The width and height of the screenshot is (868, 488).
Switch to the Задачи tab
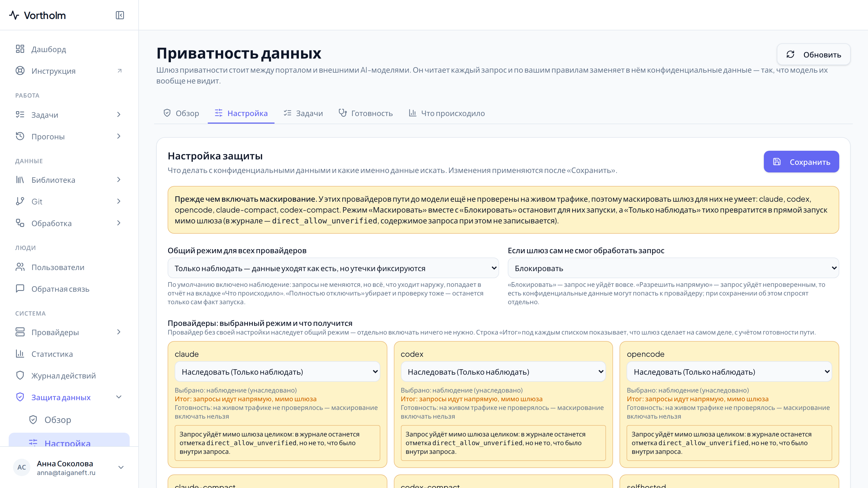point(303,113)
